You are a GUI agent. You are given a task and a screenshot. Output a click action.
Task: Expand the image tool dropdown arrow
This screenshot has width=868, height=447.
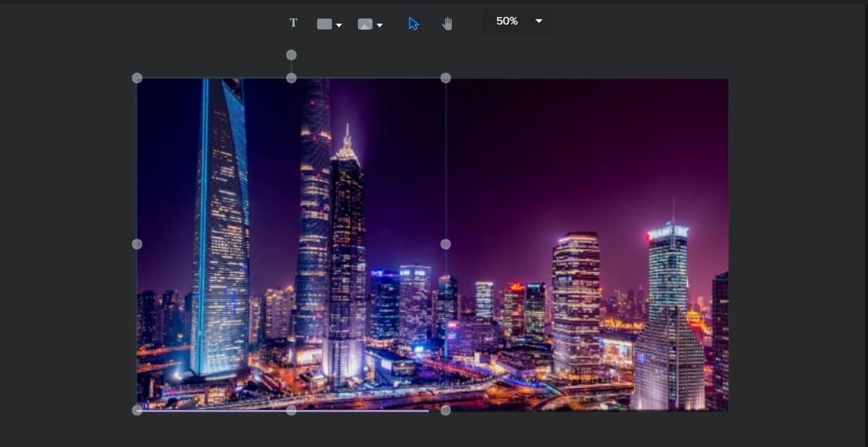tap(379, 25)
